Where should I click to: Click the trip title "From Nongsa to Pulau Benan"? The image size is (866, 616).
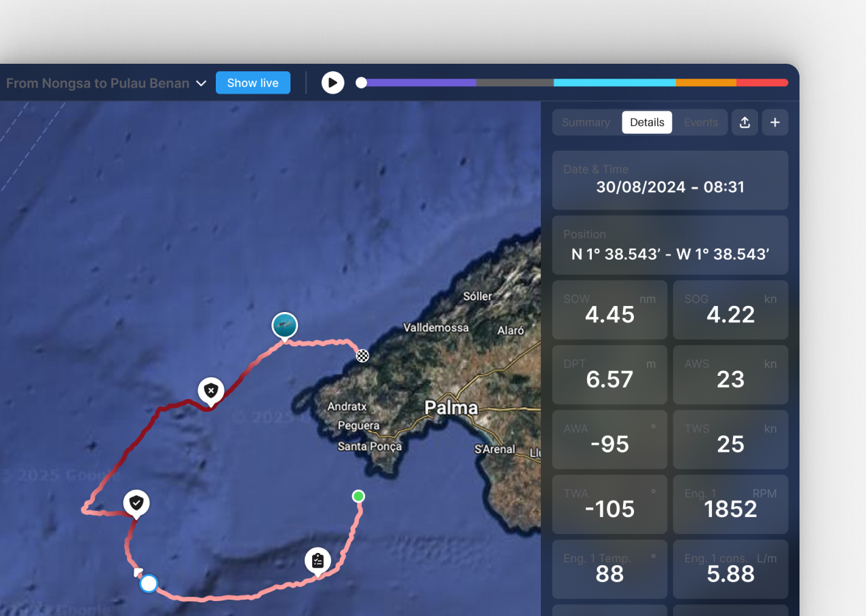tap(98, 83)
